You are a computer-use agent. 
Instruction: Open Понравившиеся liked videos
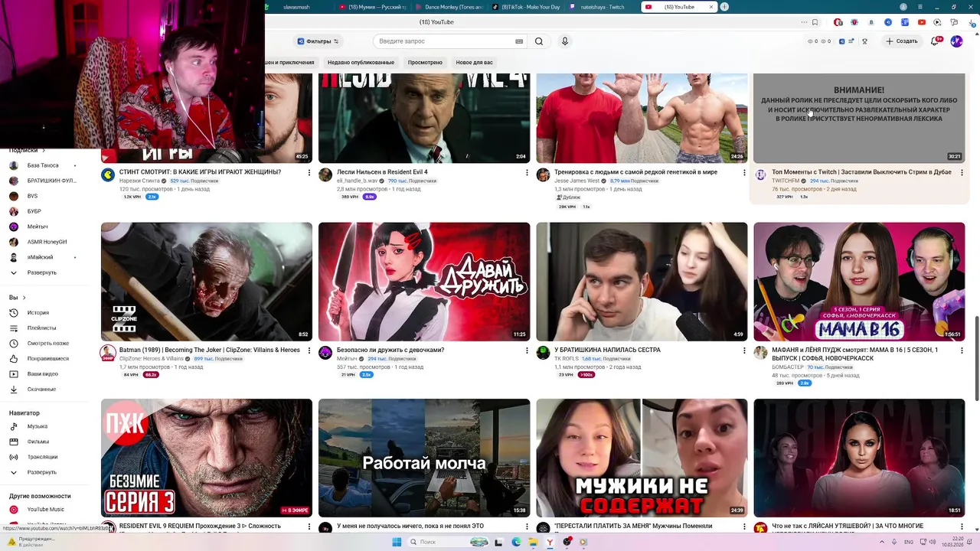pyautogui.click(x=47, y=358)
